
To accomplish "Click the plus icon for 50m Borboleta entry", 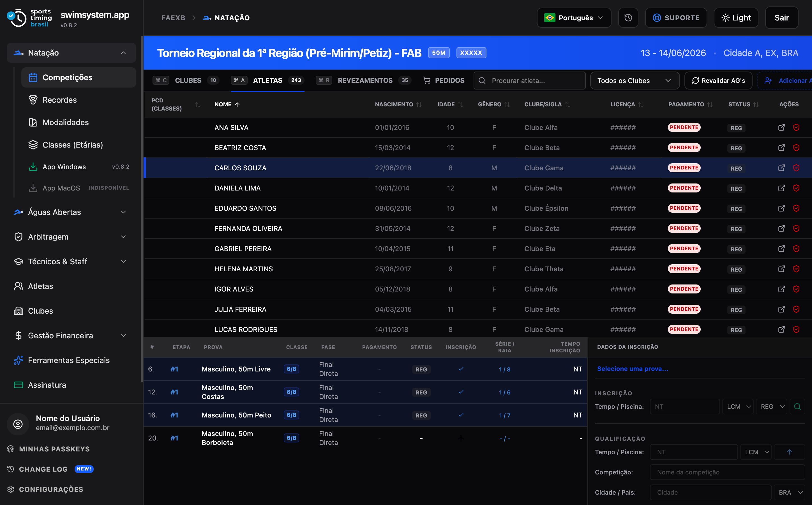I will [461, 438].
